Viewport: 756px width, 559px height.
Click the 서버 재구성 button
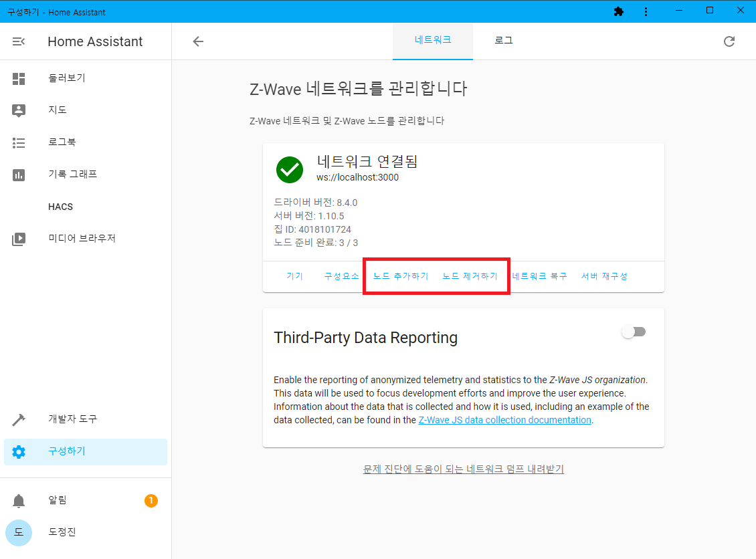coord(604,276)
